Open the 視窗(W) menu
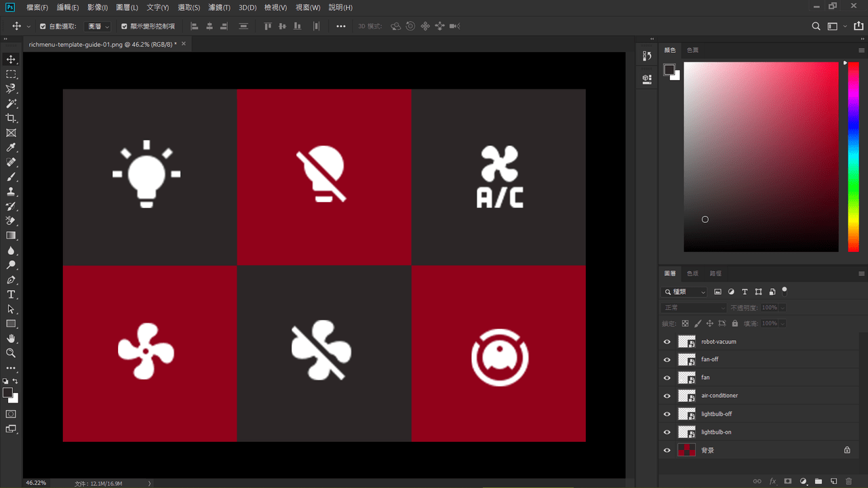 (x=308, y=7)
